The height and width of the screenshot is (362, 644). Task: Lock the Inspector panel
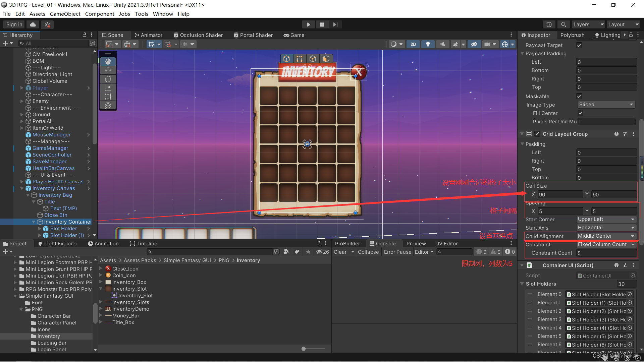point(631,35)
